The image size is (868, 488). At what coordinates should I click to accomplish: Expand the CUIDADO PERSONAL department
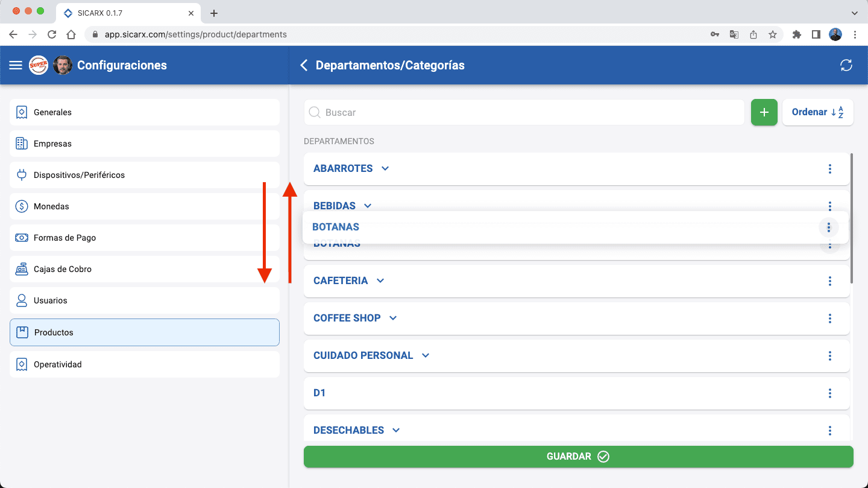(x=426, y=356)
